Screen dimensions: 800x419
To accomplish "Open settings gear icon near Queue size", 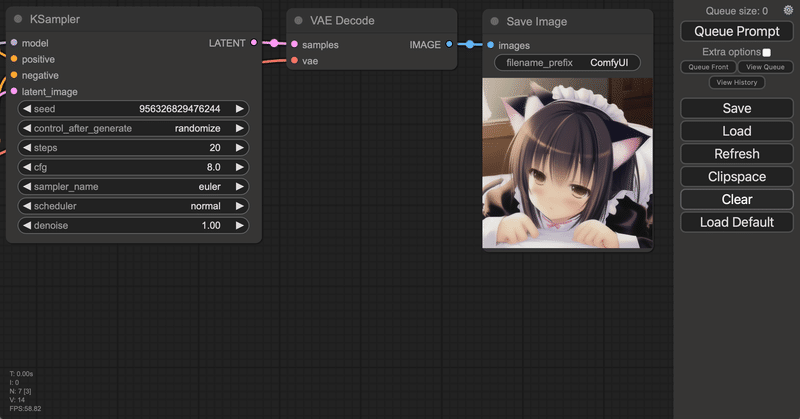I will click(x=788, y=10).
